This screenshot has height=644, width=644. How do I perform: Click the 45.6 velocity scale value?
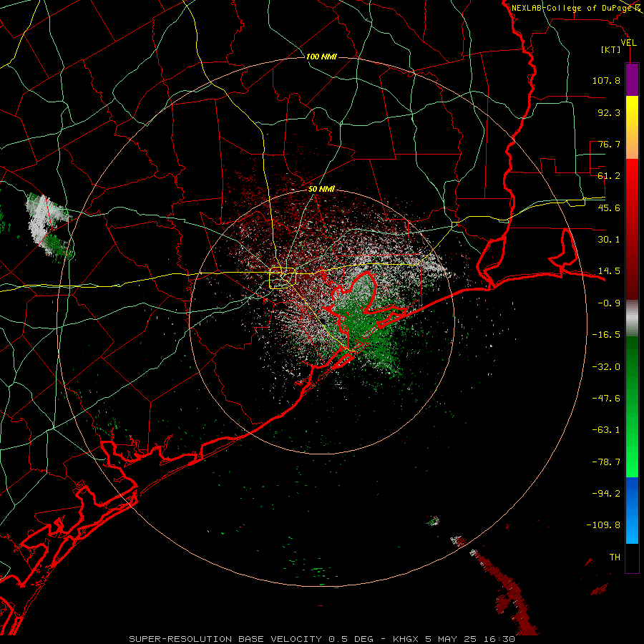609,208
